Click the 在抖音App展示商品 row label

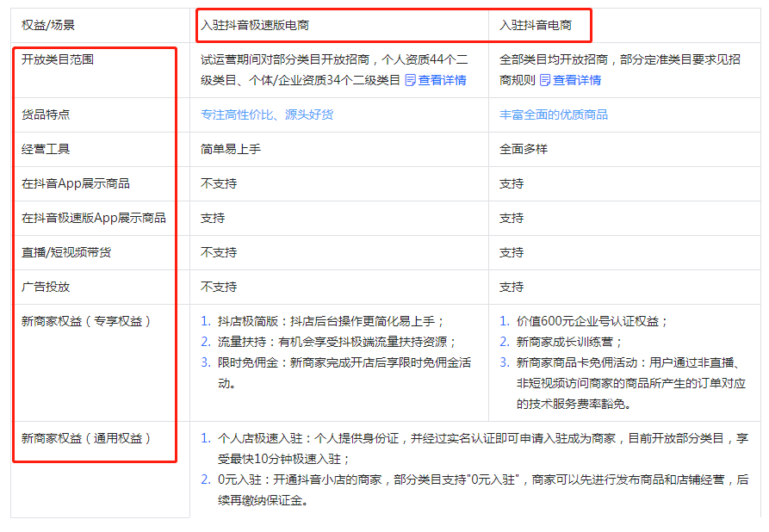point(75,183)
